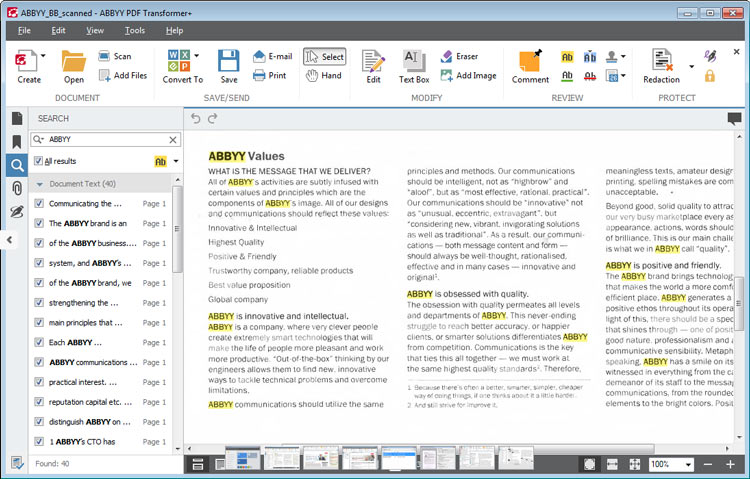Open a file with the Open folder icon
750x479 pixels.
pos(74,61)
